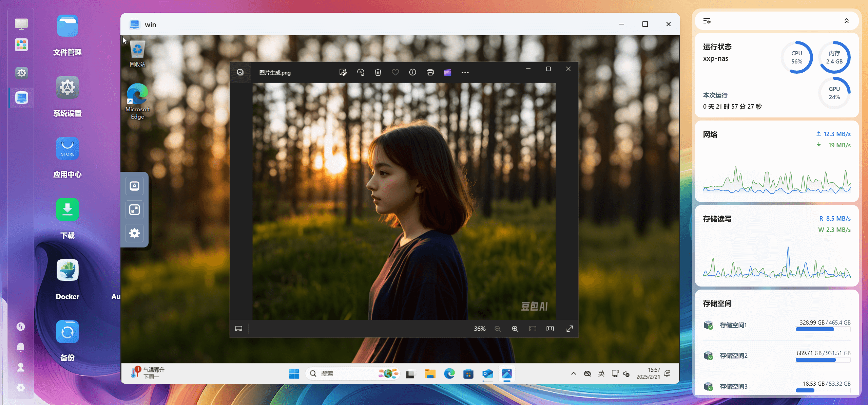Open the 文件管理 file manager app

[x=67, y=26]
